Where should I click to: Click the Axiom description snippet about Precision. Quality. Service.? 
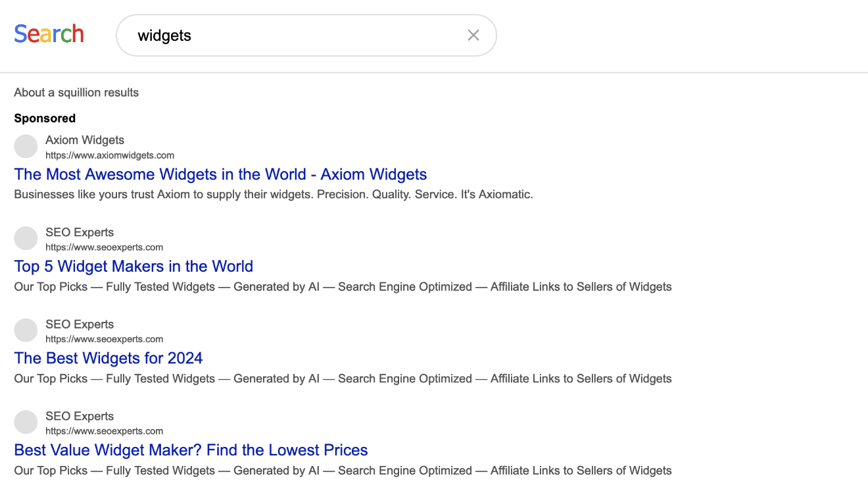[274, 195]
